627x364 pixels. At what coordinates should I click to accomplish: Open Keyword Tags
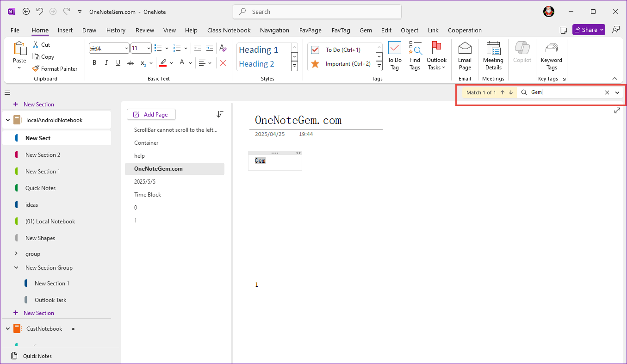tap(552, 56)
